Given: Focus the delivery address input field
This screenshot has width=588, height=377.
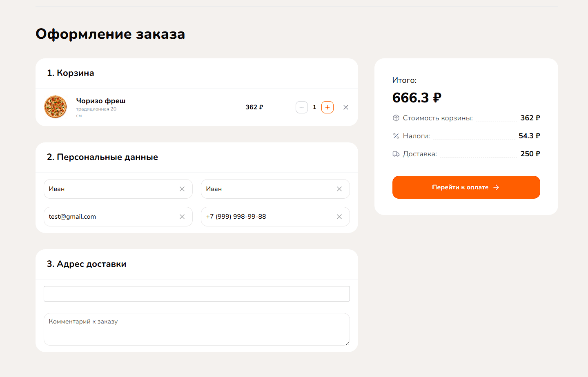Looking at the screenshot, I should pyautogui.click(x=196, y=294).
